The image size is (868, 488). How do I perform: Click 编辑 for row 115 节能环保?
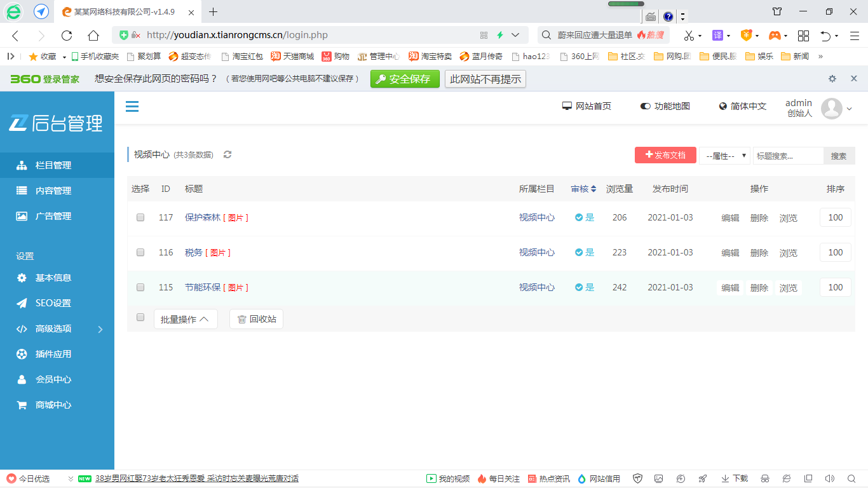[x=730, y=288]
